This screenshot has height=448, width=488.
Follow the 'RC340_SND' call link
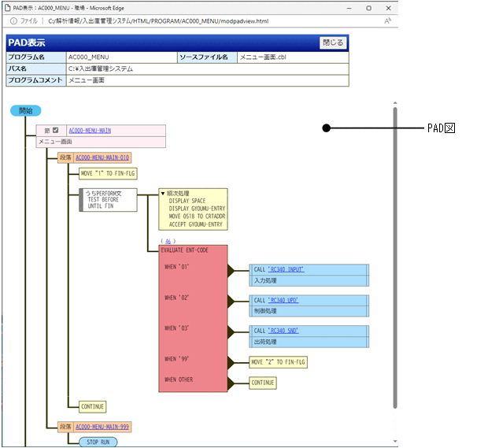[283, 331]
